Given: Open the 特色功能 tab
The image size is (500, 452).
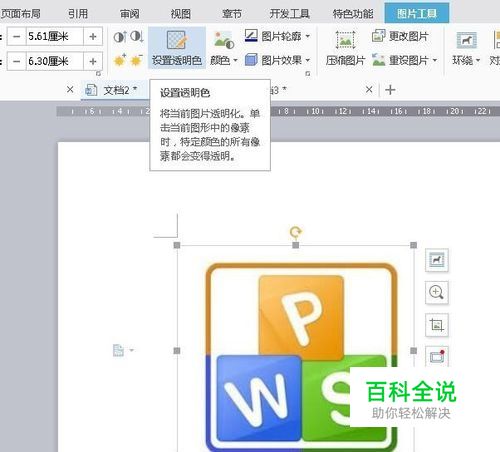Looking at the screenshot, I should point(353,14).
